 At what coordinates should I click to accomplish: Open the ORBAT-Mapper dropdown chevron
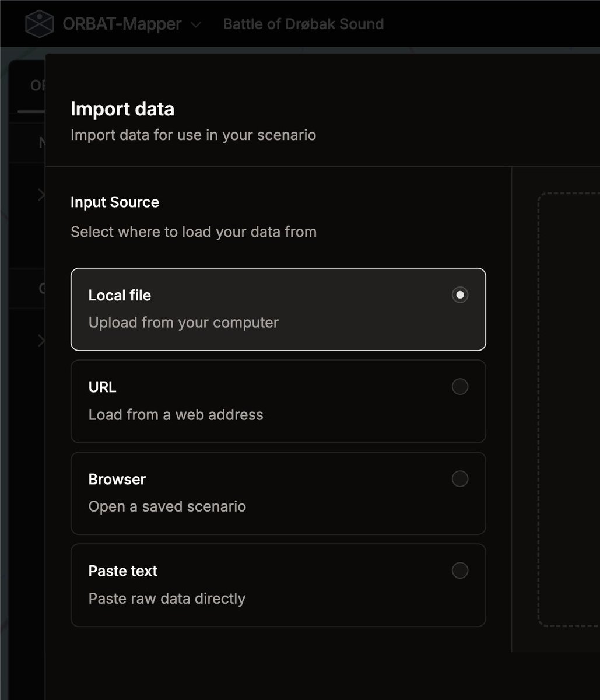[x=197, y=24]
